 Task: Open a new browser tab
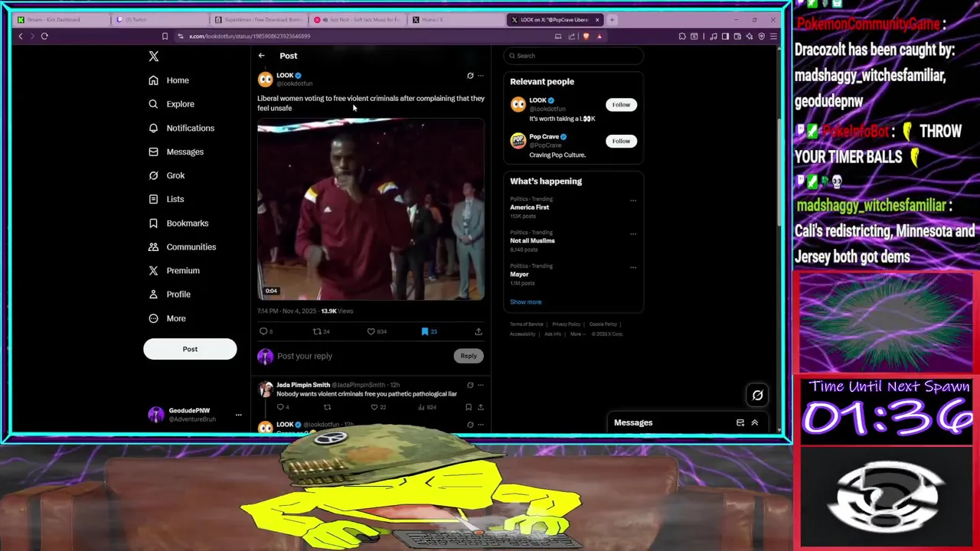[612, 20]
